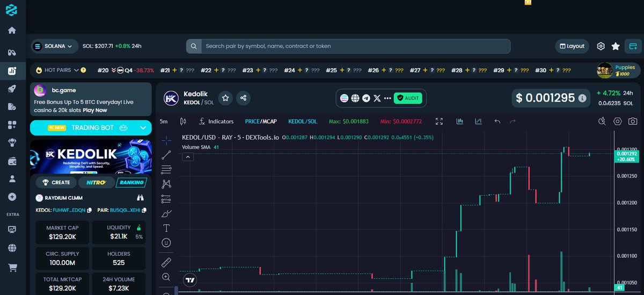The image size is (644, 295).
Task: Click the binoculars icon in the left sidebar
Action: point(12,52)
